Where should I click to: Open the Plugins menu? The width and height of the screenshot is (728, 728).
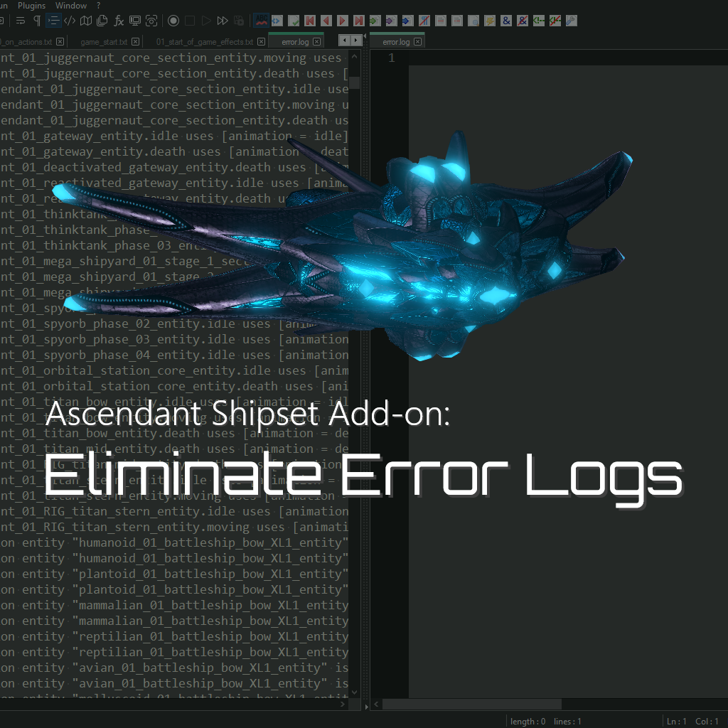point(31,6)
